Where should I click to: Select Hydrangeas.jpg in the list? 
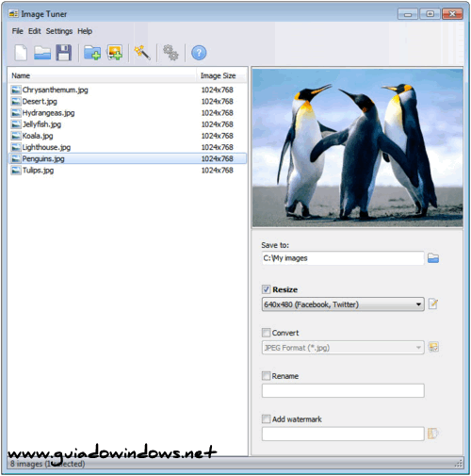pos(127,113)
